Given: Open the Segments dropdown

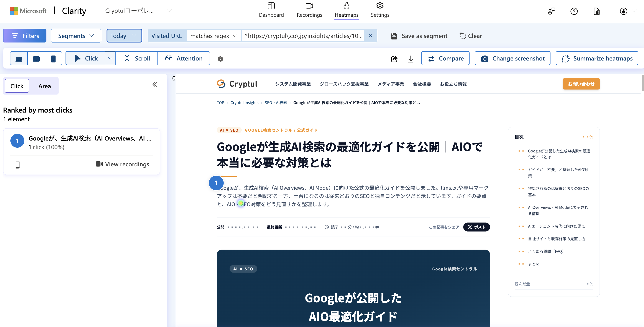Looking at the screenshot, I should 76,36.
